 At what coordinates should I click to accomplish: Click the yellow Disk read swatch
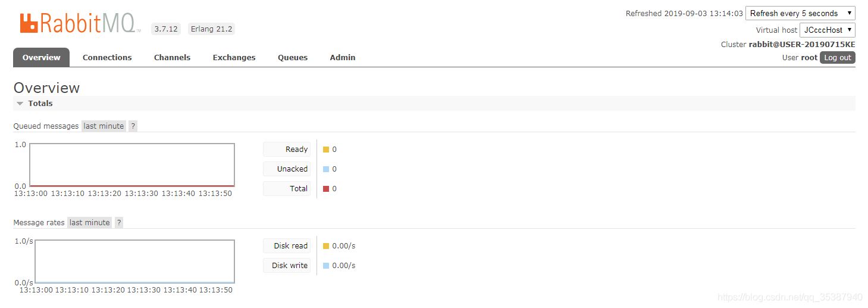326,246
